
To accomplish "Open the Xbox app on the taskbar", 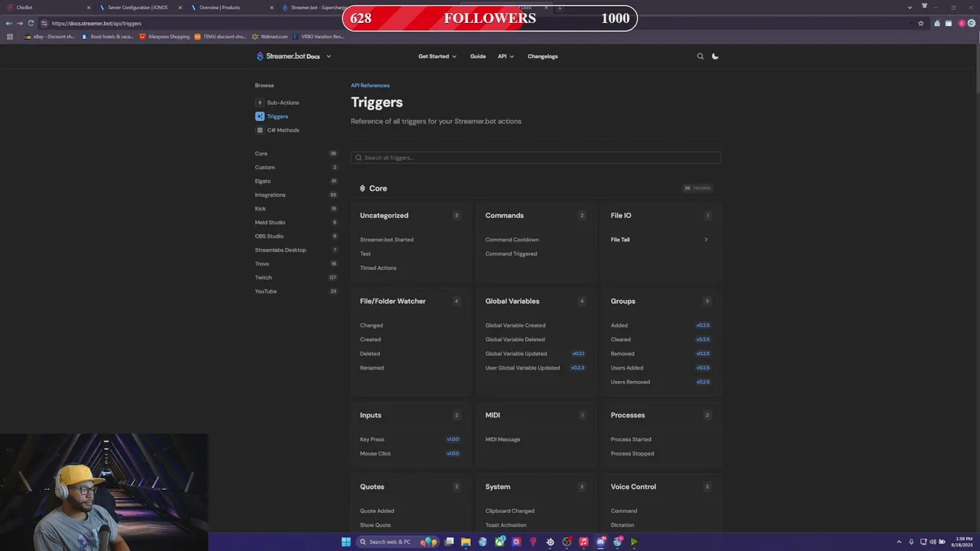I will coord(500,542).
